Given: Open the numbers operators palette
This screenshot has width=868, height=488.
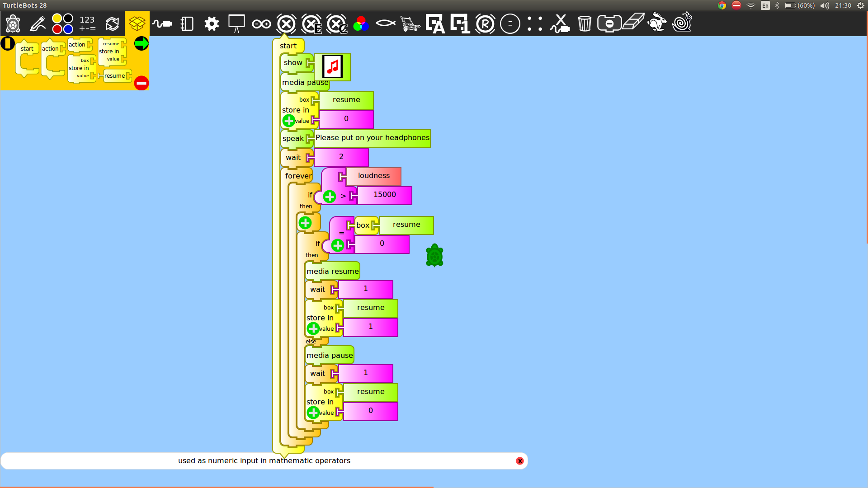Looking at the screenshot, I should (x=87, y=23).
